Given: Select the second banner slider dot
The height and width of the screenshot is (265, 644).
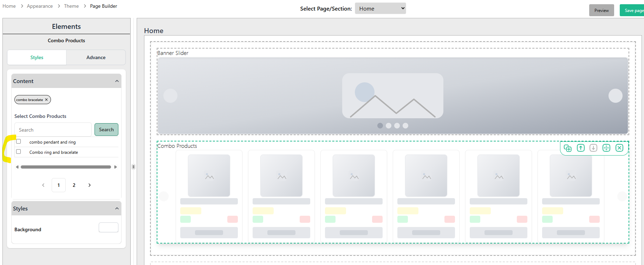Looking at the screenshot, I should (389, 126).
